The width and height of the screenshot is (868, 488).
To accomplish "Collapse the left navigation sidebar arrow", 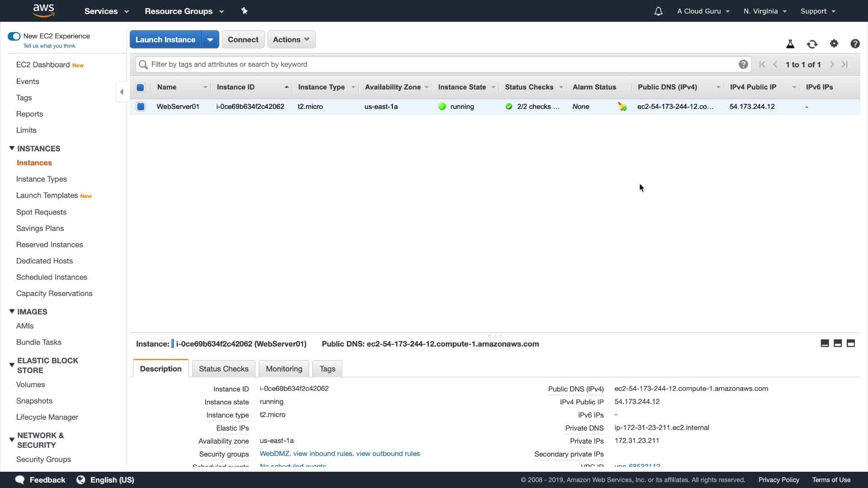I will [122, 92].
